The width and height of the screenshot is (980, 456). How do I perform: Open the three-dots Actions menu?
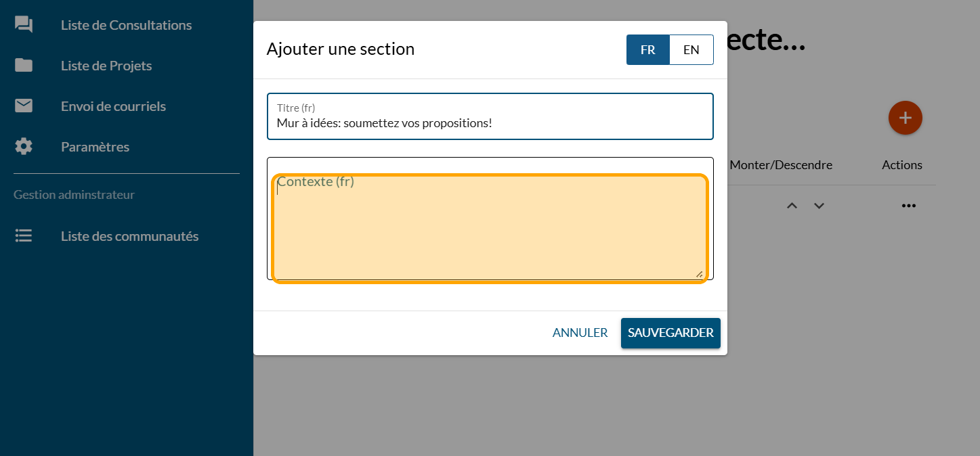click(908, 206)
